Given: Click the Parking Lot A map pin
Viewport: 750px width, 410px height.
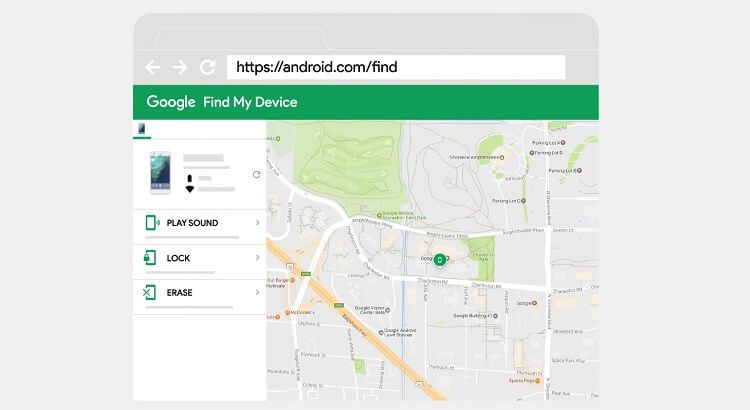Looking at the screenshot, I should point(563,143).
